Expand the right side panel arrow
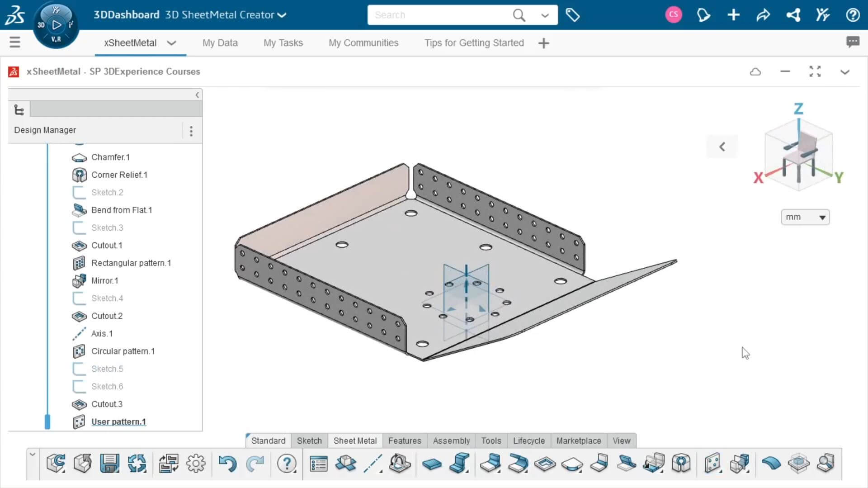Viewport: 868px width, 488px height. pyautogui.click(x=722, y=147)
